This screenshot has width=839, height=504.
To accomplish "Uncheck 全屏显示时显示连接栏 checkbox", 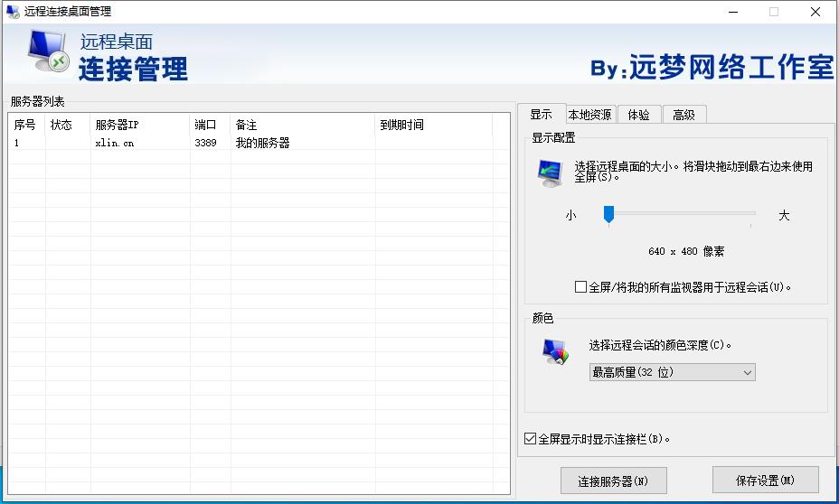I will (x=531, y=439).
